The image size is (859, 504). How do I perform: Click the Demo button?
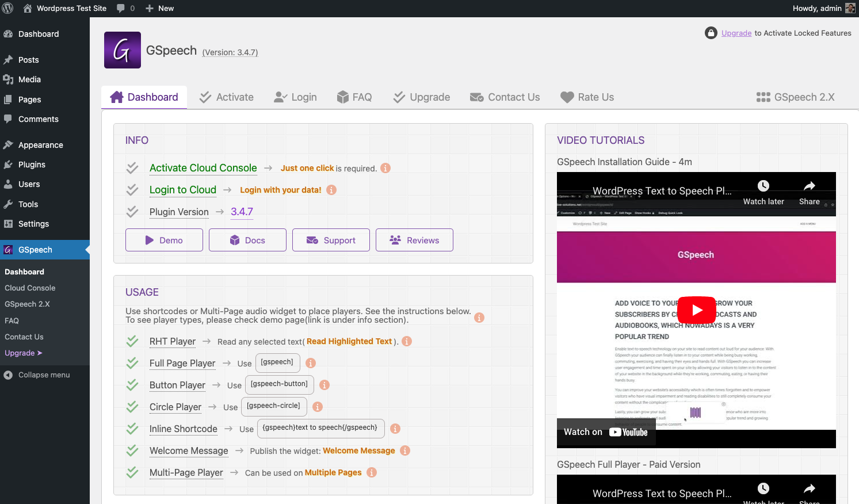pos(164,240)
